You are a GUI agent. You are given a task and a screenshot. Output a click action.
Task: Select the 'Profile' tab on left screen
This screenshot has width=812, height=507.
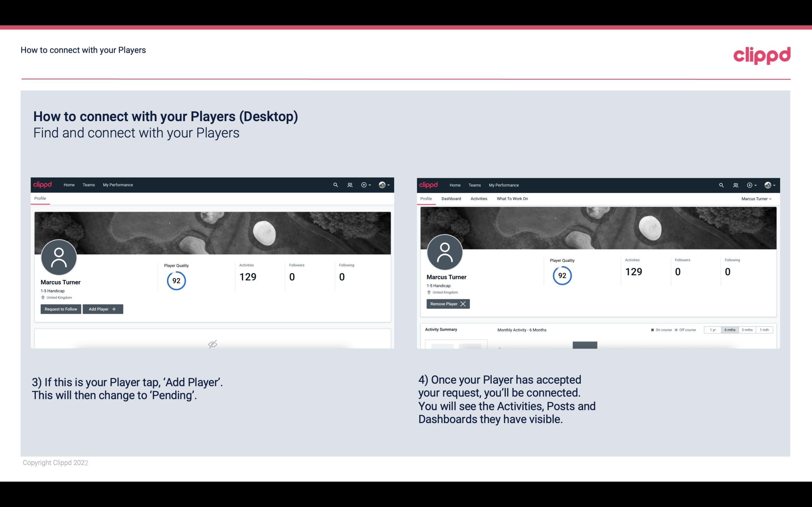point(40,199)
